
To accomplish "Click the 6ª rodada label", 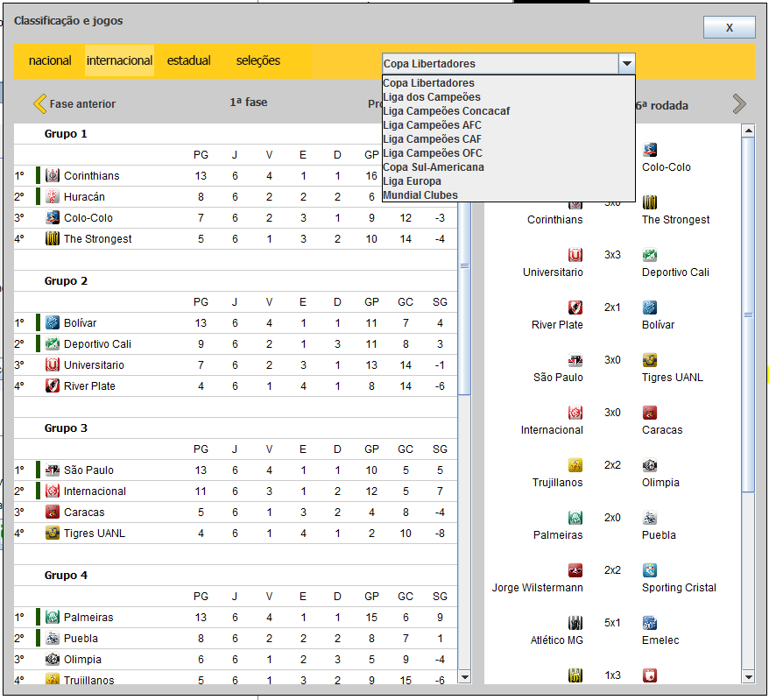I will click(662, 105).
